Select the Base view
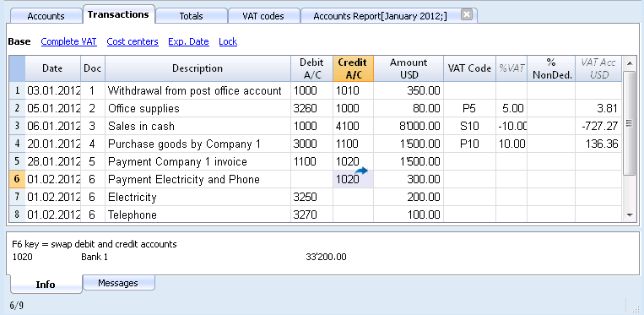 click(x=19, y=41)
